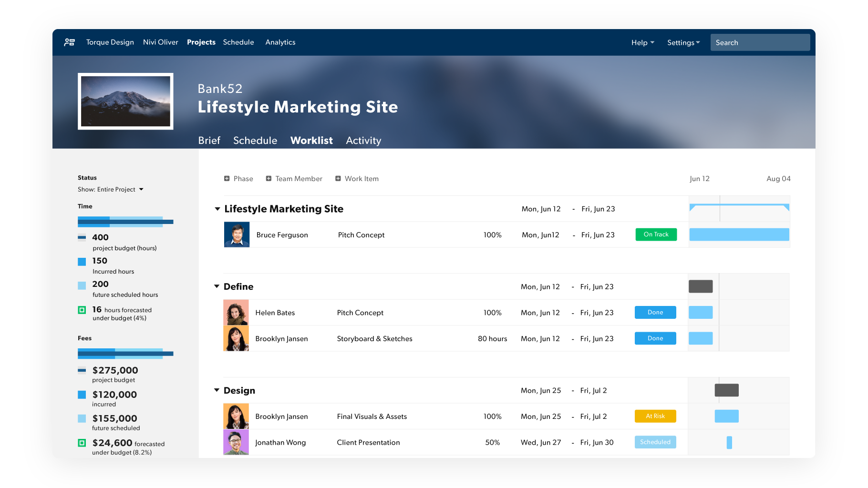Click the plus icon beside Phase
868x488 pixels.
pyautogui.click(x=227, y=179)
